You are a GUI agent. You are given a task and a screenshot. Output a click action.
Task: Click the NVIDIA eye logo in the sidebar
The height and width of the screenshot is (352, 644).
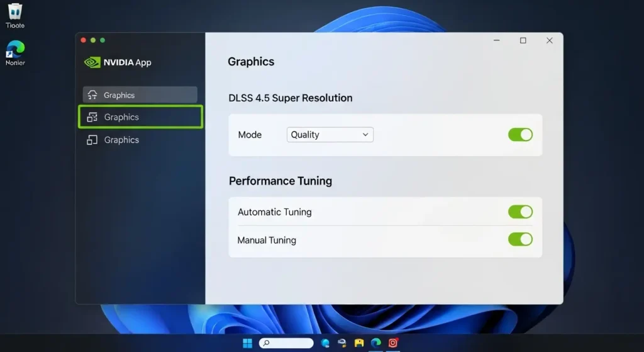[x=92, y=62]
